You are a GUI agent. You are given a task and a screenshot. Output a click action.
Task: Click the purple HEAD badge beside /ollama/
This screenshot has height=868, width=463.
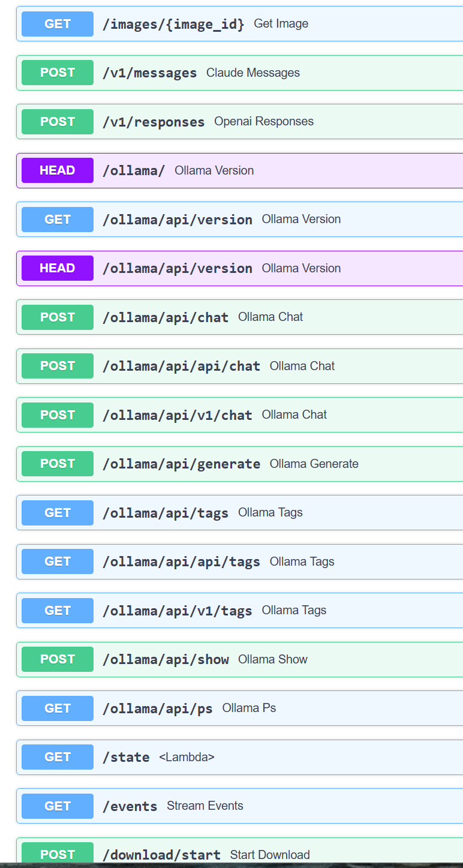point(58,170)
